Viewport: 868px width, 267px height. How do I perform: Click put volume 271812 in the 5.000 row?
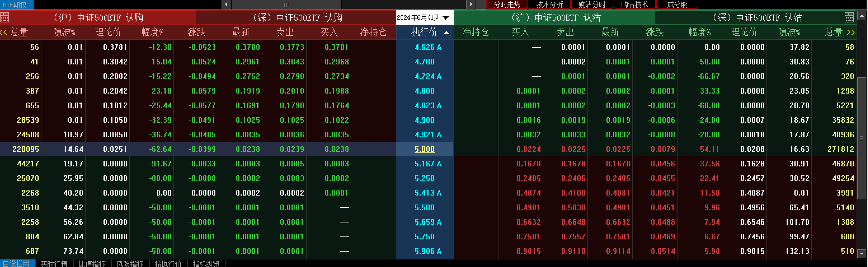[x=841, y=149]
